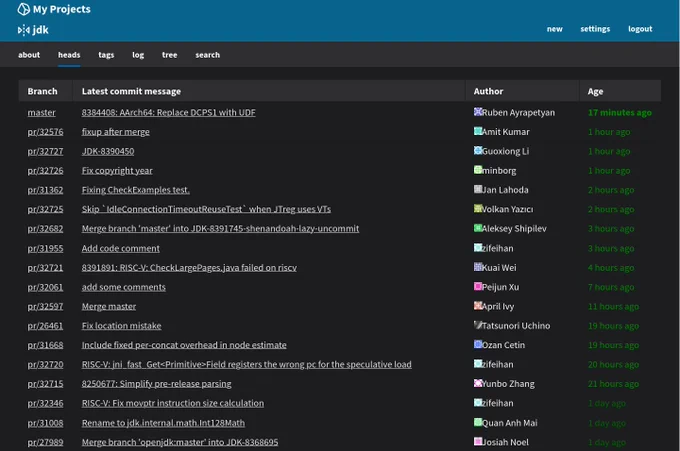Open settings from the header
Viewport: 680px width, 451px height.
[595, 29]
